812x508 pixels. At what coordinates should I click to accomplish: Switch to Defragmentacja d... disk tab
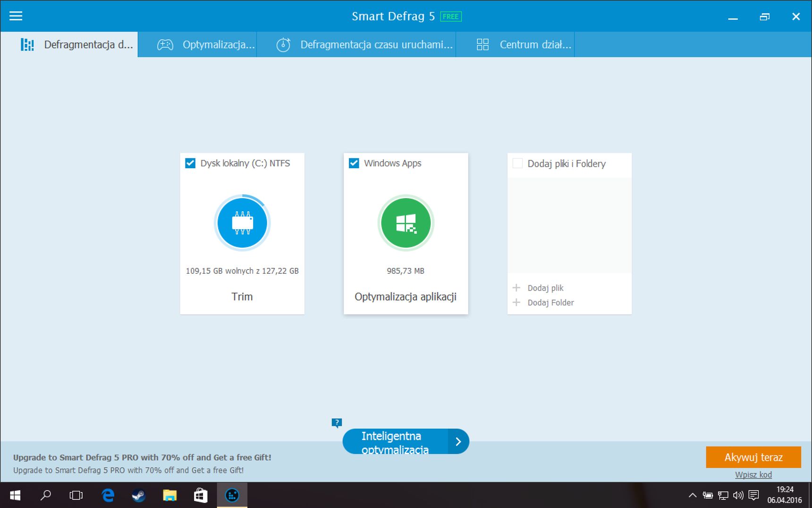pos(69,44)
